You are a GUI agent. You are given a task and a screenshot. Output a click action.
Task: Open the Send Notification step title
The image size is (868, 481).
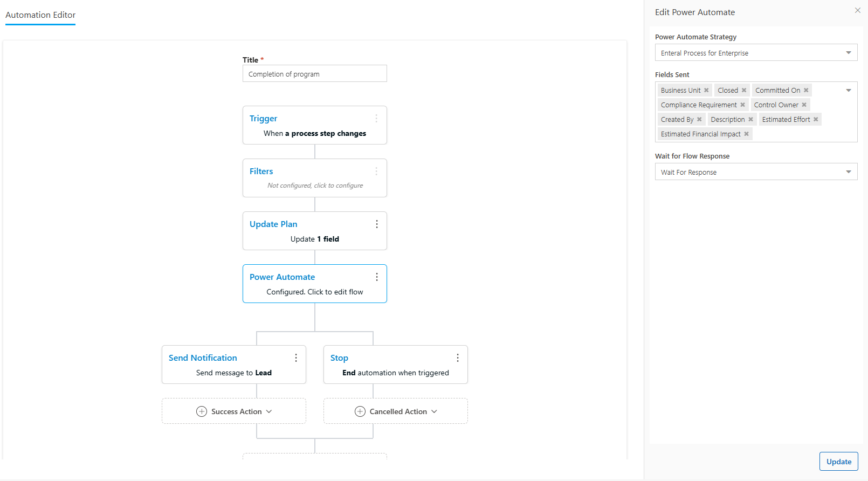203,358
